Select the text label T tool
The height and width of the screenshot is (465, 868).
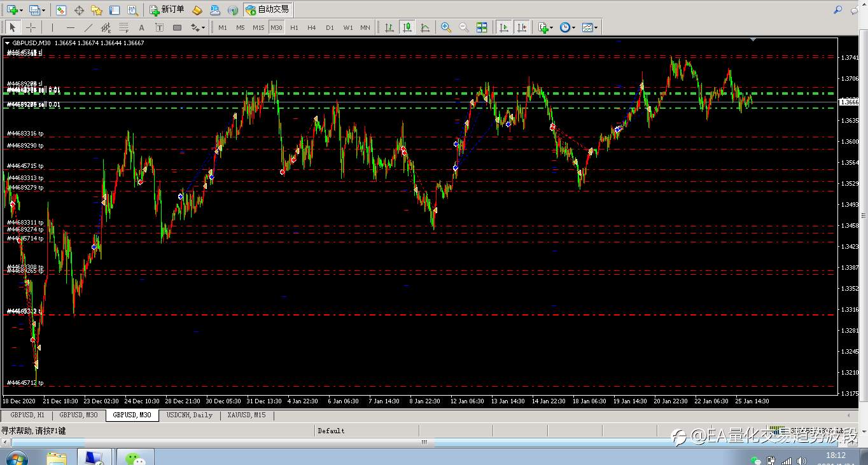pyautogui.click(x=159, y=27)
